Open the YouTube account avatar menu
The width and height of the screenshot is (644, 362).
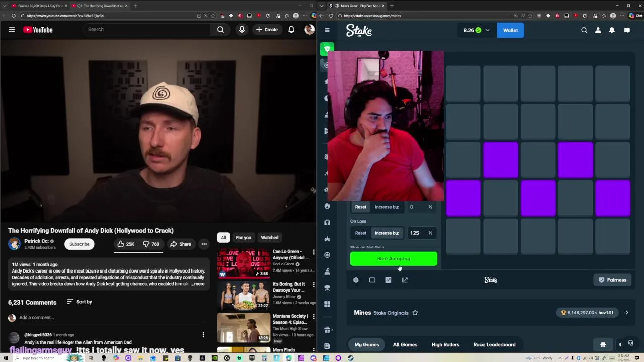[310, 30]
